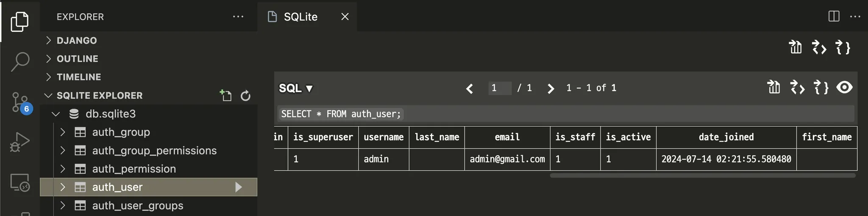Click the horizontal scrollbar under the results table
Image resolution: width=868 pixels, height=216 pixels.
tap(703, 175)
